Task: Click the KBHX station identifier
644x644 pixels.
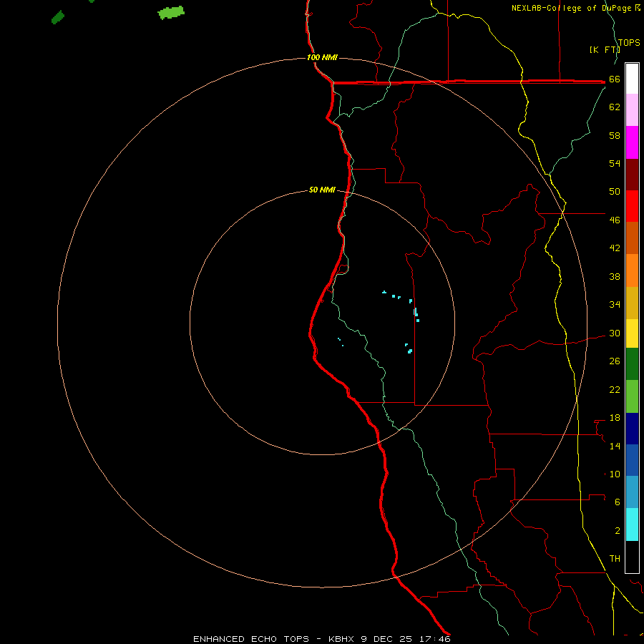Action: coord(341,639)
